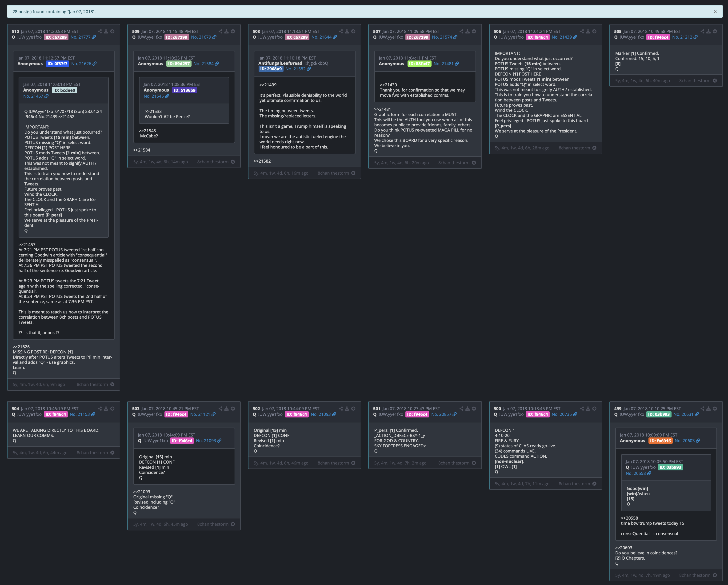728x585 pixels.
Task: Share post 501 using the share icon
Action: point(461,409)
